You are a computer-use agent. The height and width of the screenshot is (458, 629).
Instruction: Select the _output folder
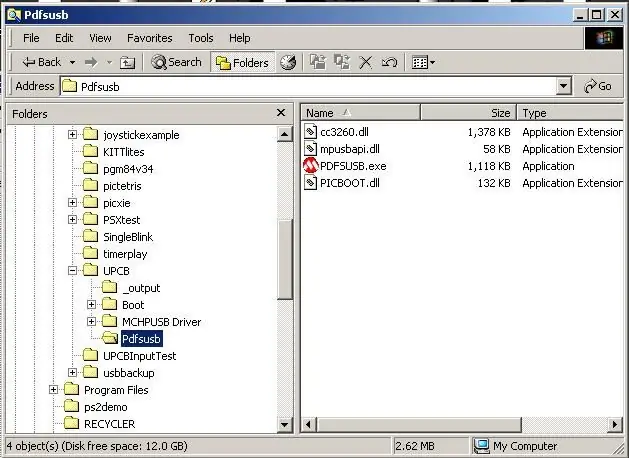point(141,288)
